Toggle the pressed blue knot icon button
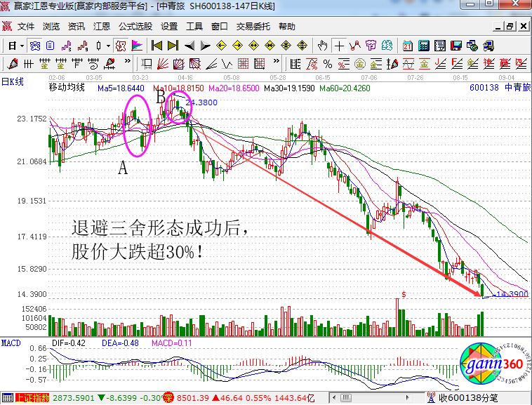 pos(35,46)
